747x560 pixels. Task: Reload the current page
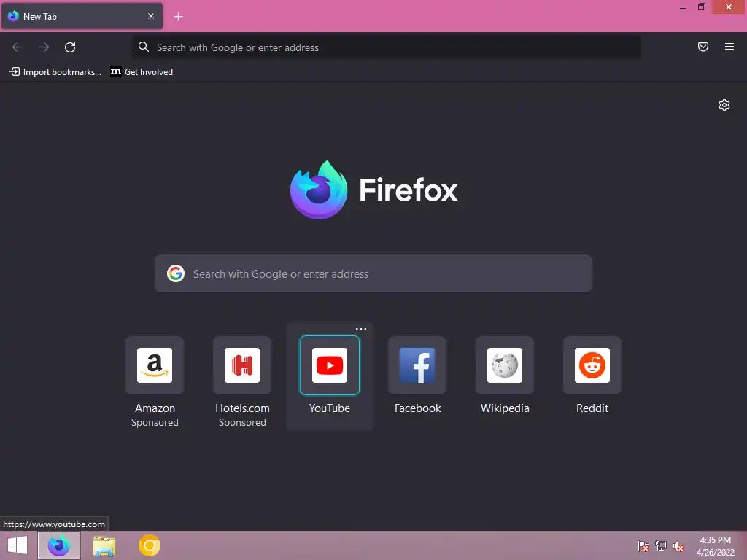[70, 47]
